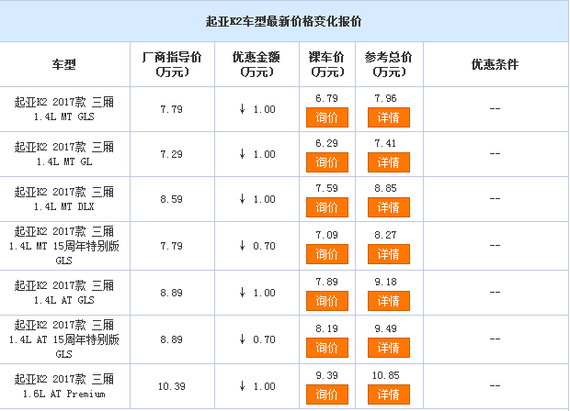Click guide price 8.59
The image size is (570, 411).
172,200
